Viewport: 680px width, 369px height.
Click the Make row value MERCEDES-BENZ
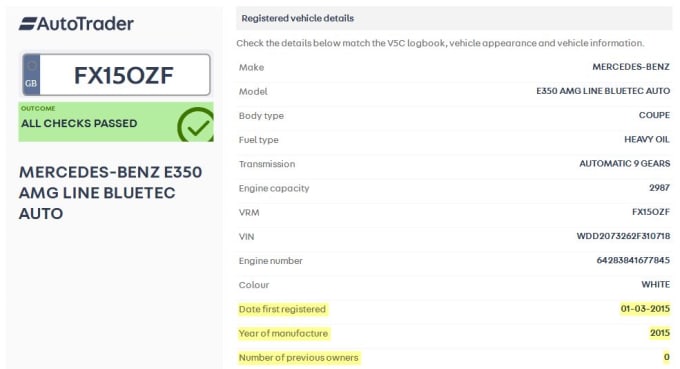tap(631, 67)
